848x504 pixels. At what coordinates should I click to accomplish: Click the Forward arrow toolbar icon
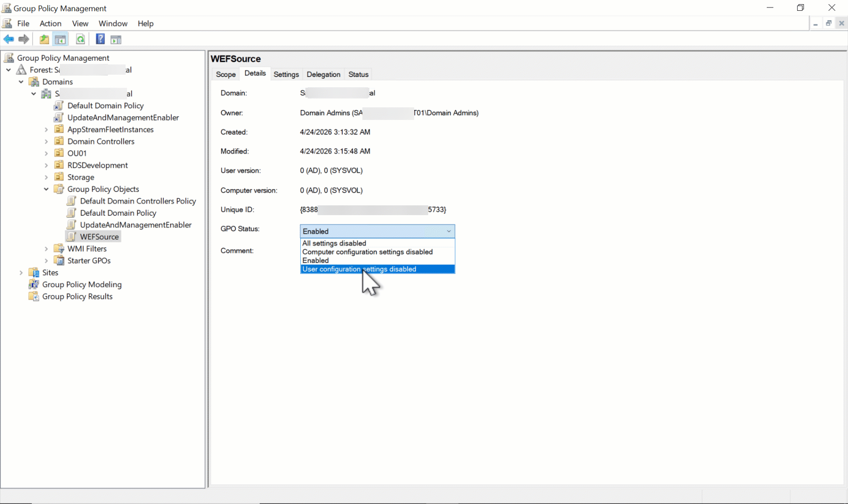click(x=24, y=39)
